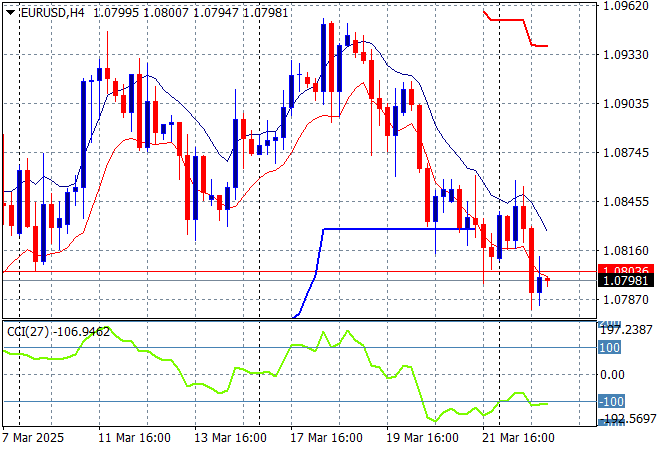
Task: Click the 1.09620 price axis label
Action: click(x=626, y=4)
